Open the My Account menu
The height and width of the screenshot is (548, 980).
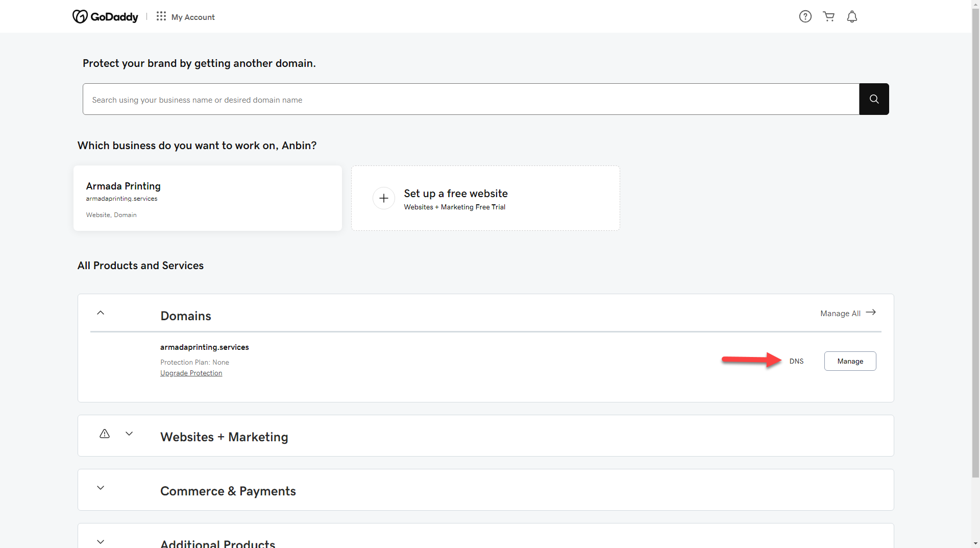tap(193, 17)
